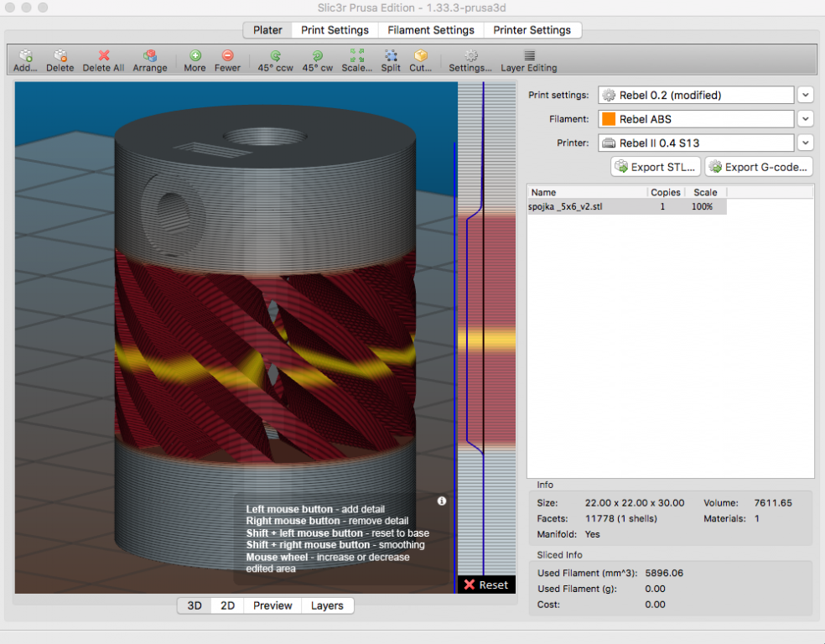Switch to the Filament Settings tab
The image size is (825, 644).
430,30
